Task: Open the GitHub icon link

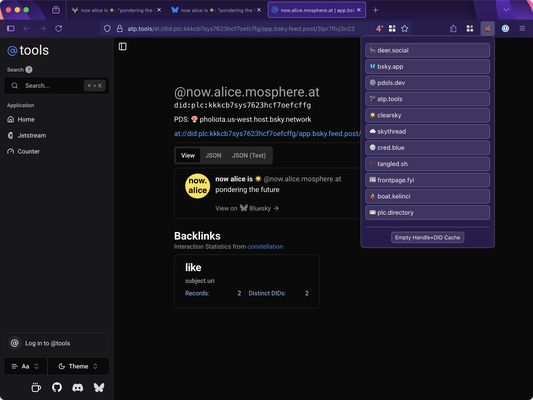Action: point(57,387)
